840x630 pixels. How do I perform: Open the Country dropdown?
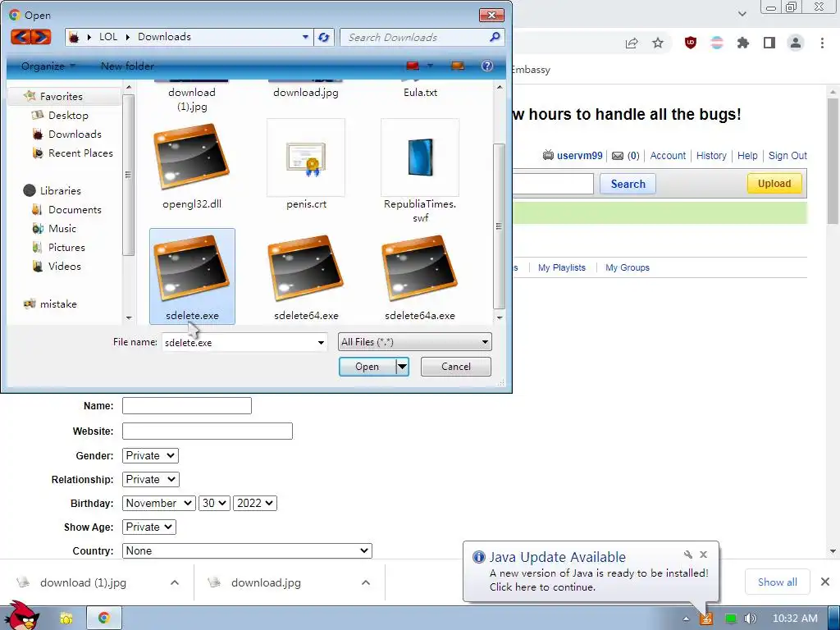pos(247,550)
